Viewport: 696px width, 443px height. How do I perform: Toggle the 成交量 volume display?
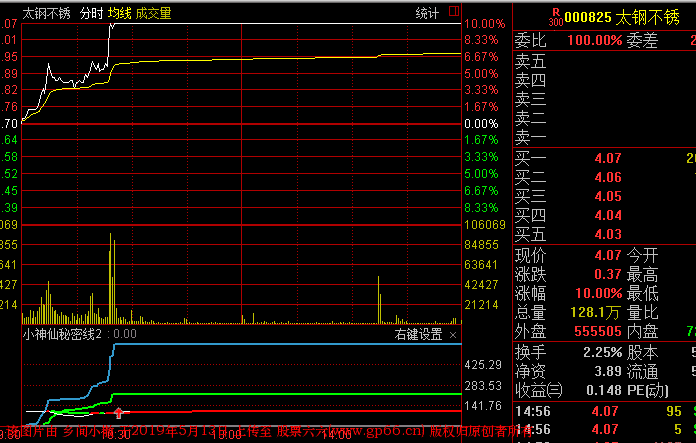153,13
